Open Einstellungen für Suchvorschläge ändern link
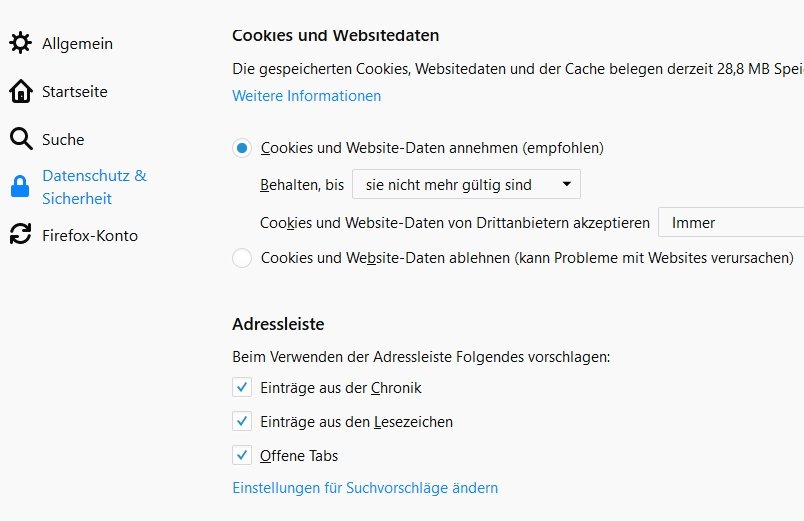Screen dimensions: 804x521 (x=365, y=488)
